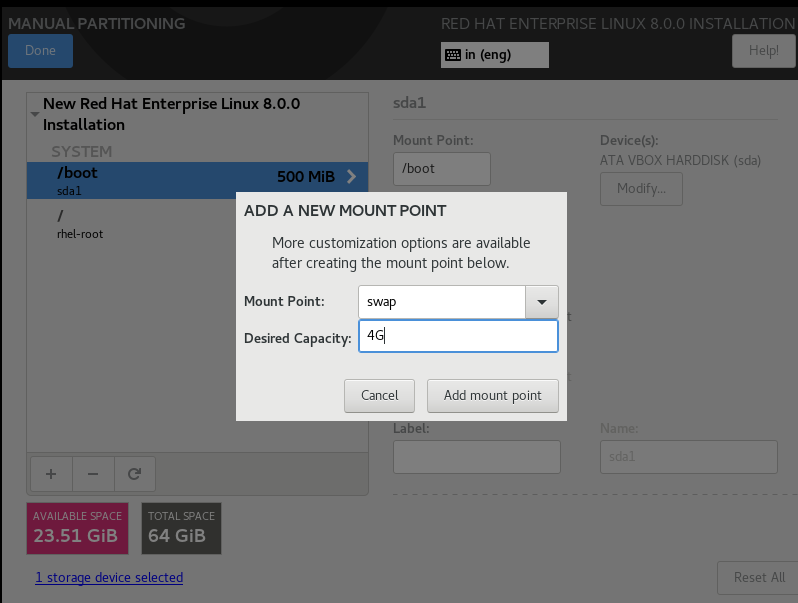This screenshot has height=603, width=798.
Task: Click the Done button
Action: [40, 51]
